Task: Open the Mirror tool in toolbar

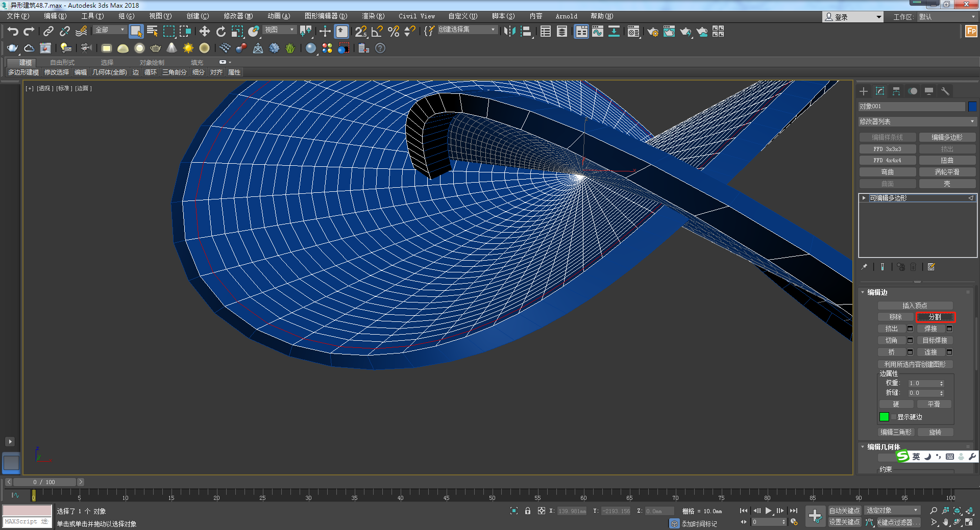Action: 509,32
